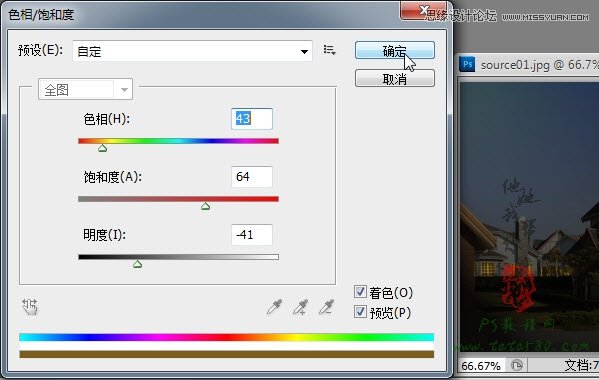Click the hue slider handle
The width and height of the screenshot is (599, 380).
click(102, 148)
